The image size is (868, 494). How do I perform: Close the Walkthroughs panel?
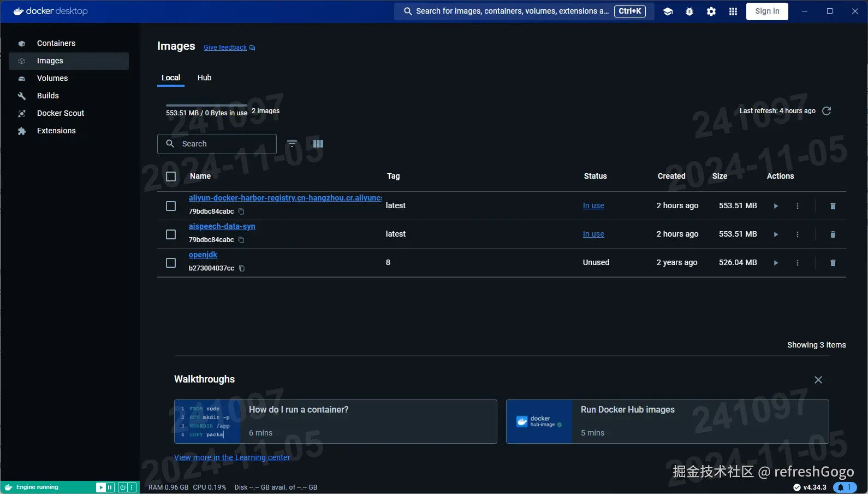click(818, 380)
